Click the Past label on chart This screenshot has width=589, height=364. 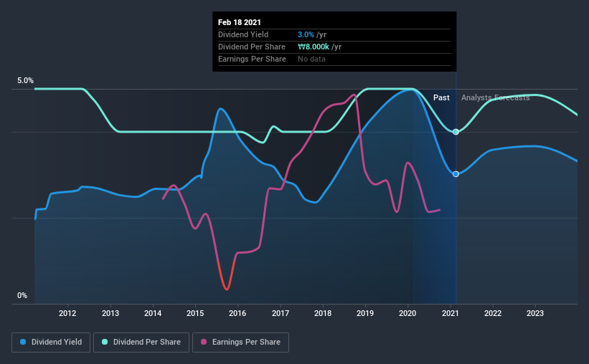point(441,98)
